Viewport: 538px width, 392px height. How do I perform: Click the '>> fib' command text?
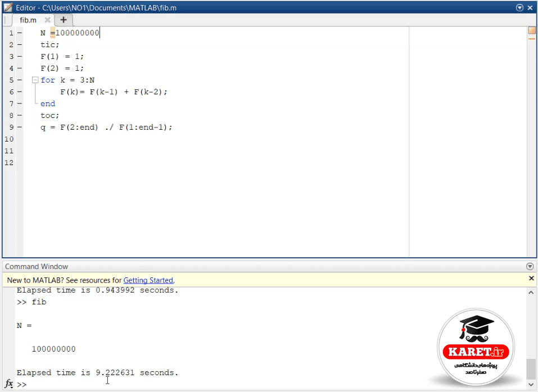(x=31, y=302)
